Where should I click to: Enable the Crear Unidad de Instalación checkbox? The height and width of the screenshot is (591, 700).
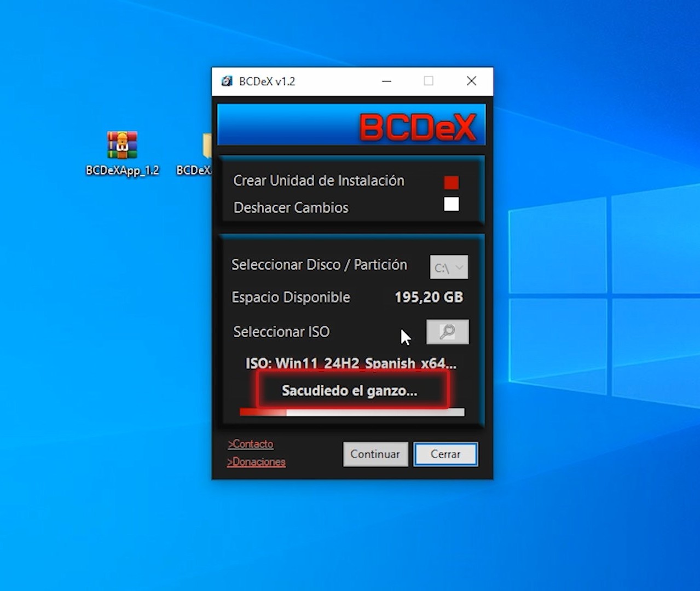[451, 182]
